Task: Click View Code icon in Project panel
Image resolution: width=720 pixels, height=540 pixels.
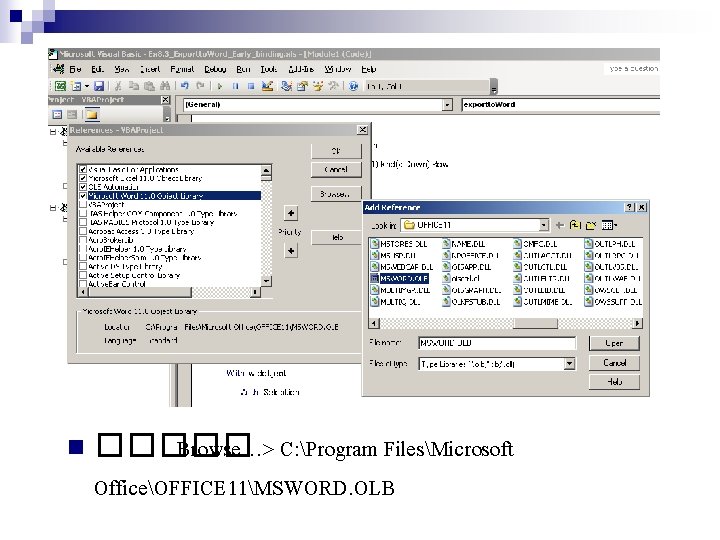Action: [x=57, y=114]
